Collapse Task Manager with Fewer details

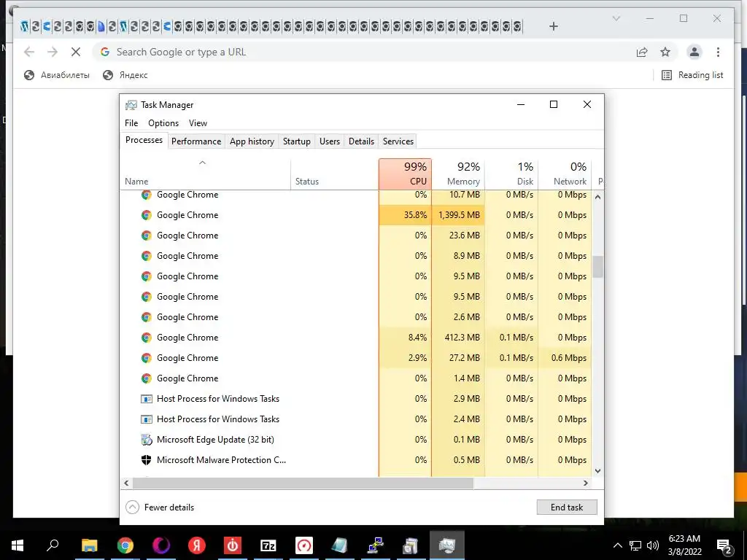click(160, 507)
